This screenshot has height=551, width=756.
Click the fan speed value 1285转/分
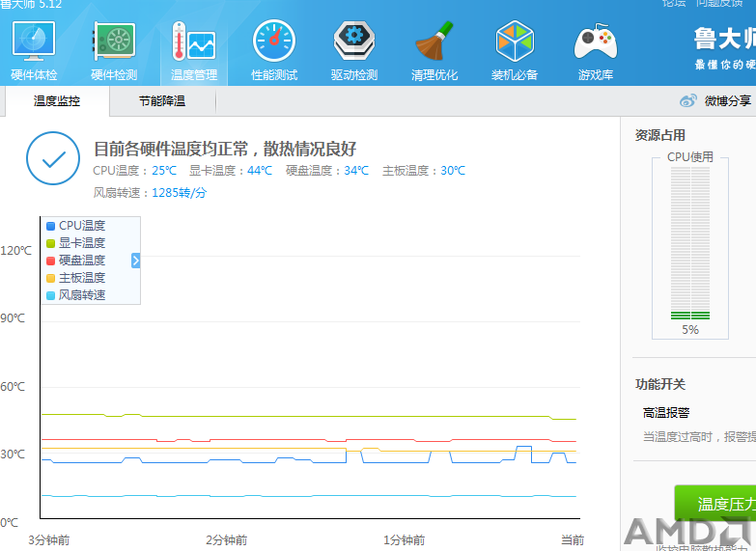(x=179, y=193)
